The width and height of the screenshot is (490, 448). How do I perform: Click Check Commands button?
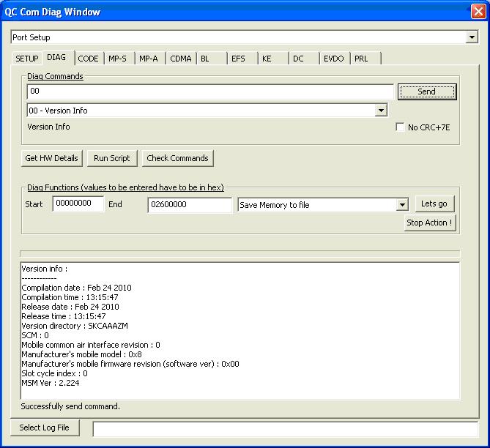coord(177,158)
